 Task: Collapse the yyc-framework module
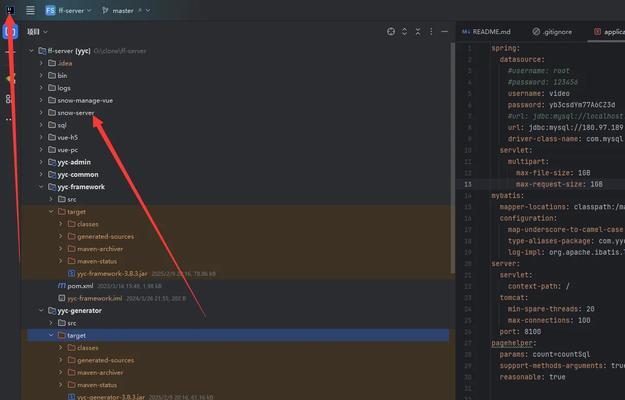pyautogui.click(x=41, y=187)
